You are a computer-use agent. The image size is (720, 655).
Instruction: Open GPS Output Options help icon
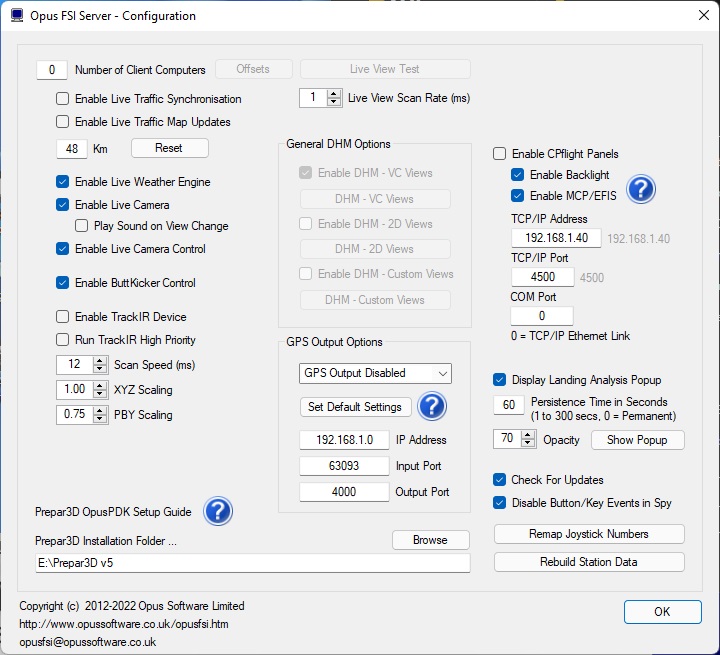coord(432,406)
